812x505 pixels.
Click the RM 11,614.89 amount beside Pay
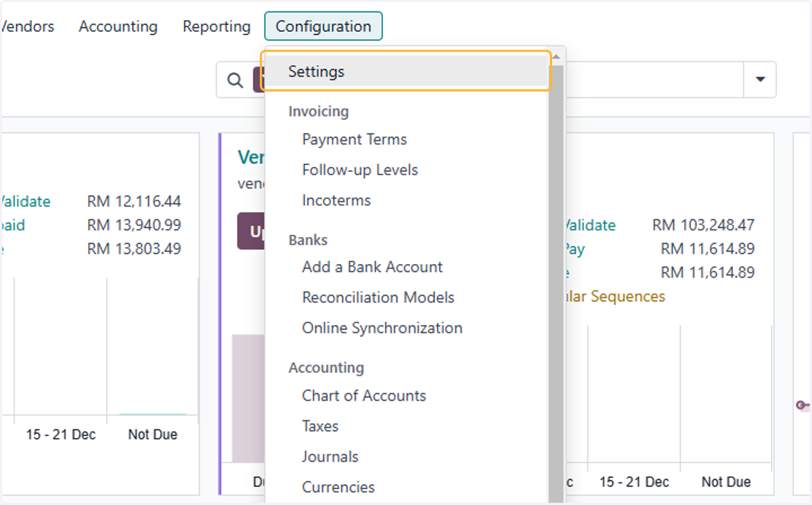[708, 248]
